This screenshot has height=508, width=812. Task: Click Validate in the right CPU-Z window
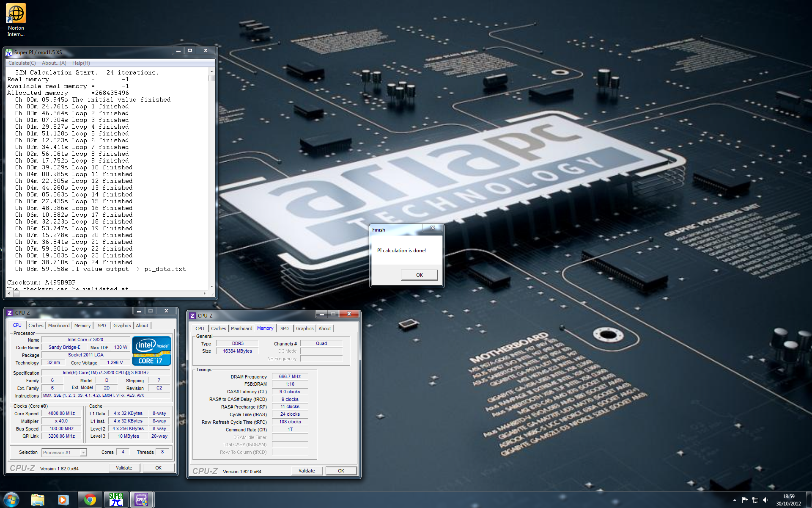[307, 471]
